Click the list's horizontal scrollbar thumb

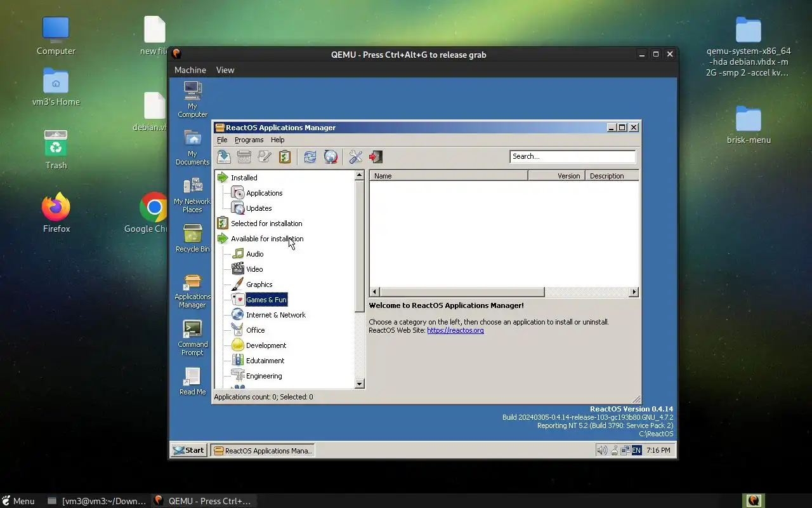[x=462, y=292]
